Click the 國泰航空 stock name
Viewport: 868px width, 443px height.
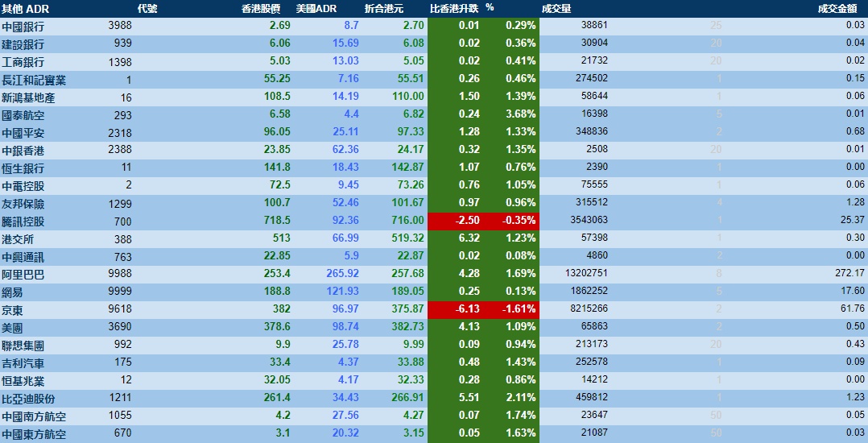click(x=23, y=115)
